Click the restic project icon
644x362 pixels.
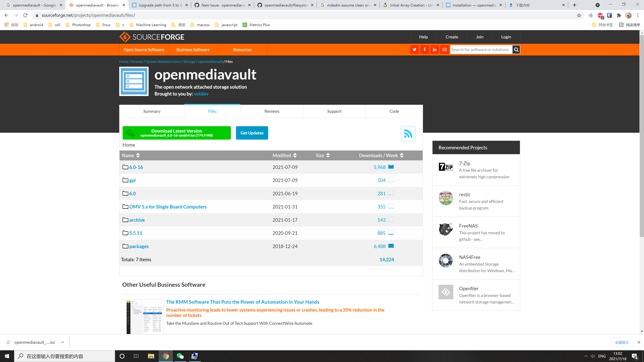tap(446, 198)
